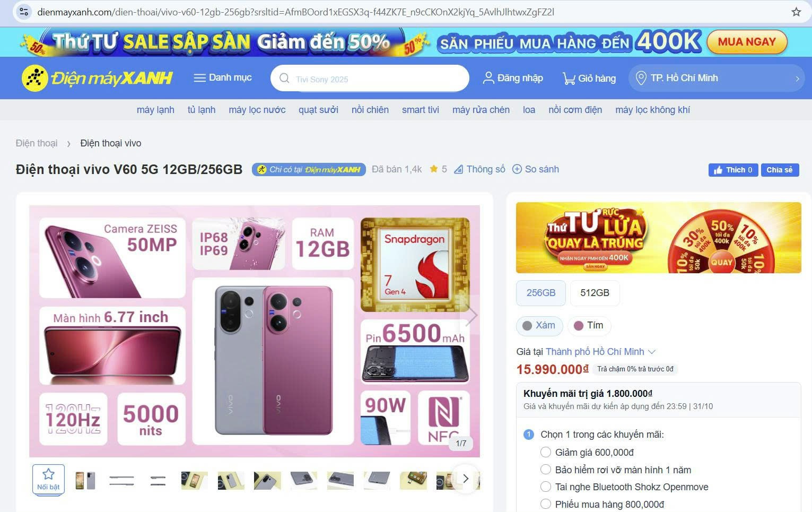The image size is (812, 512).
Task: Bookmark page with browser star icon
Action: click(796, 12)
